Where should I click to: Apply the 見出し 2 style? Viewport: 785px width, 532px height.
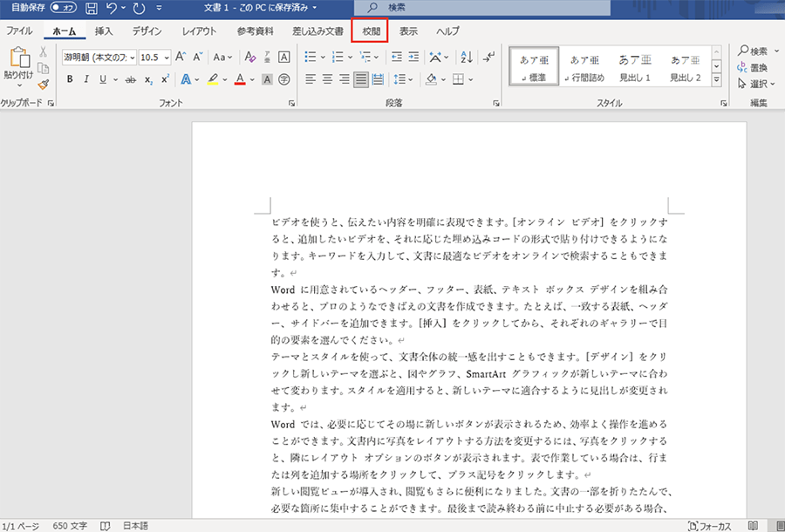(x=686, y=66)
